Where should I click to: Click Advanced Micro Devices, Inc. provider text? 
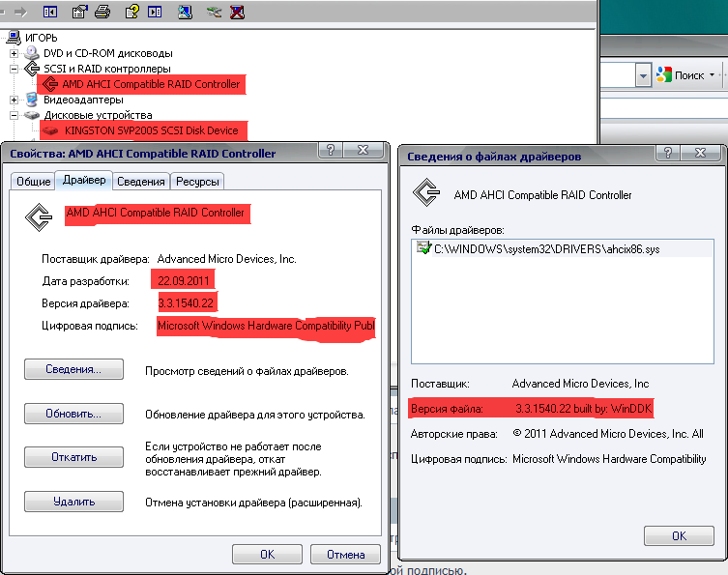click(x=226, y=259)
